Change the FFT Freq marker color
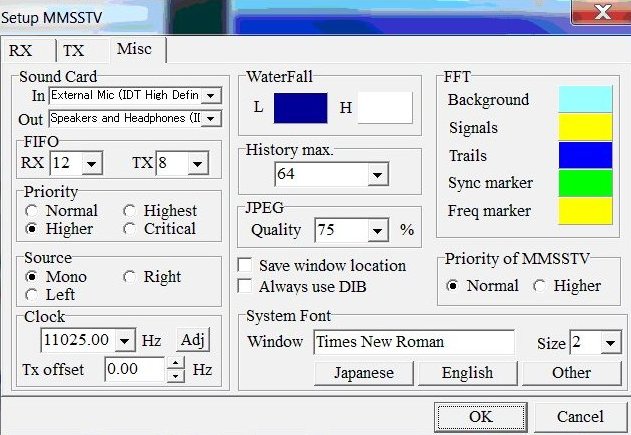Screen dimensions: 631x435 pyautogui.click(x=586, y=210)
